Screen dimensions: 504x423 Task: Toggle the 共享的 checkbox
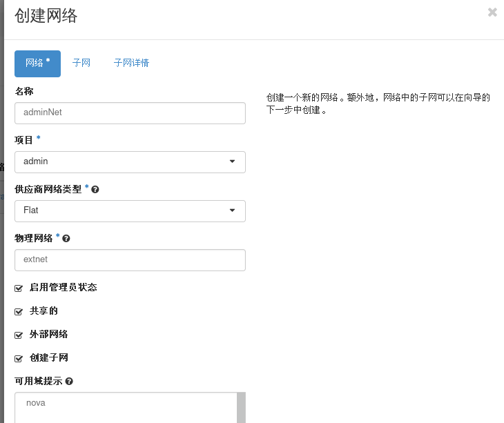tap(19, 311)
